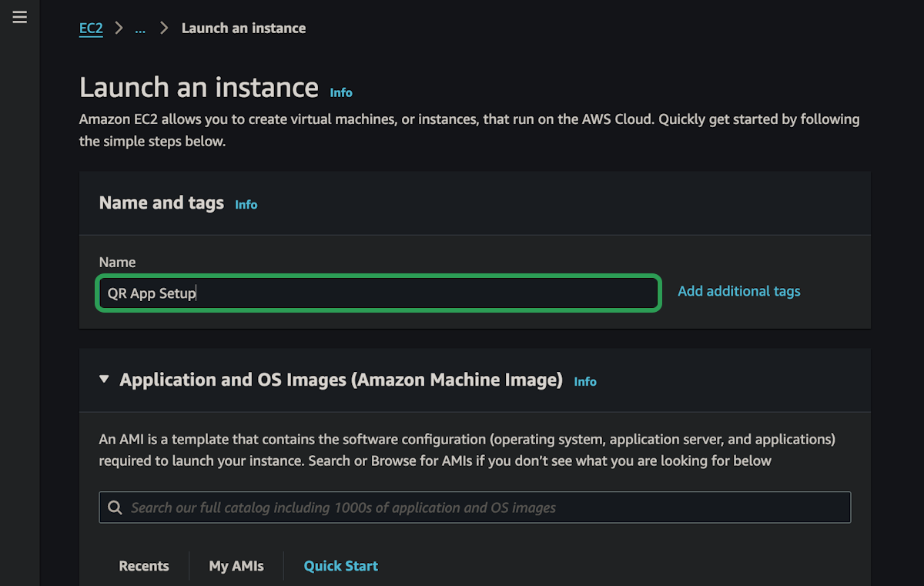Open Info for Name and tags

(246, 205)
